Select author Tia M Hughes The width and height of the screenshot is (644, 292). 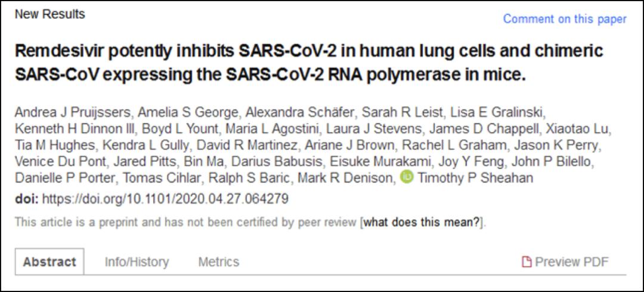54,145
